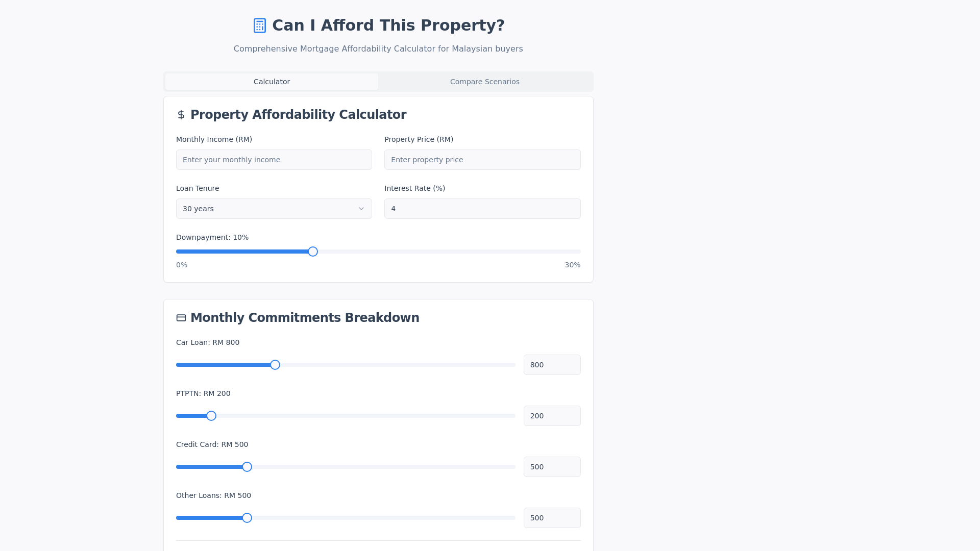The height and width of the screenshot is (551, 980).
Task: Switch to the Compare Scenarios tab
Action: tap(484, 82)
